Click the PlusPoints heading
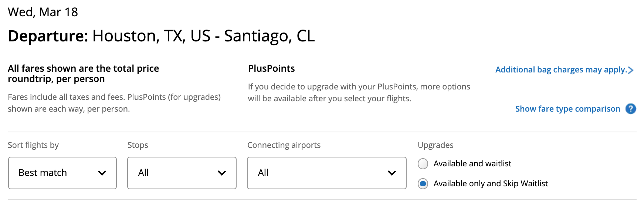Viewport: 644px width, 207px height. 271,69
